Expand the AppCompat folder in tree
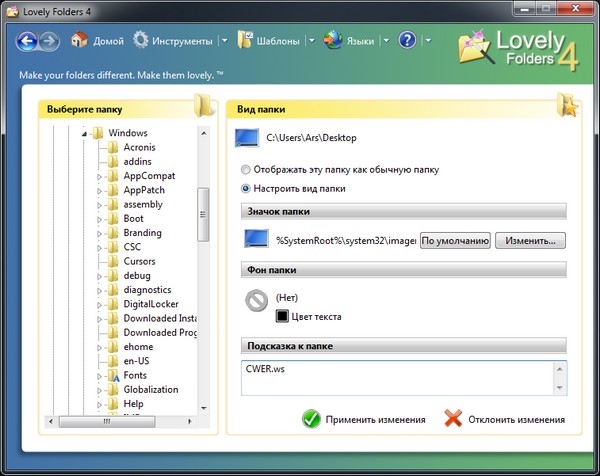 tap(100, 176)
